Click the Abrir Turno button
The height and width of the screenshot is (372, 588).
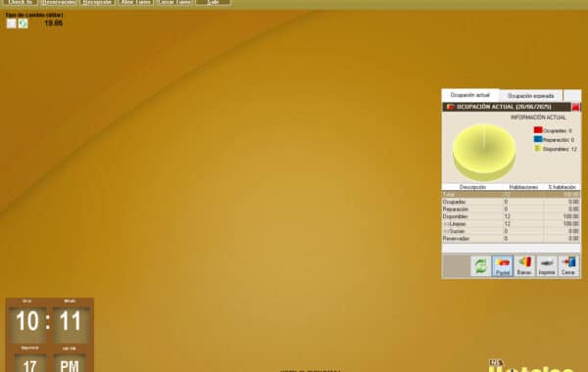(x=136, y=2)
